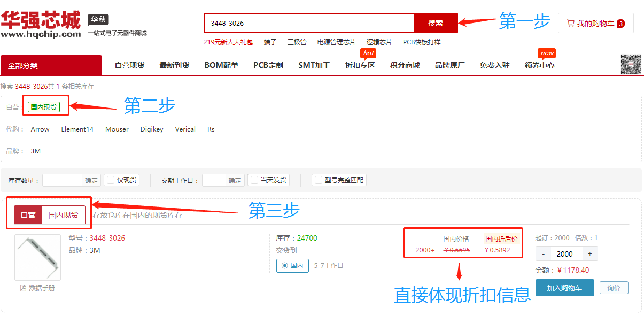The height and width of the screenshot is (315, 644).
Task: Click the 加入购物车 button
Action: coord(565,287)
